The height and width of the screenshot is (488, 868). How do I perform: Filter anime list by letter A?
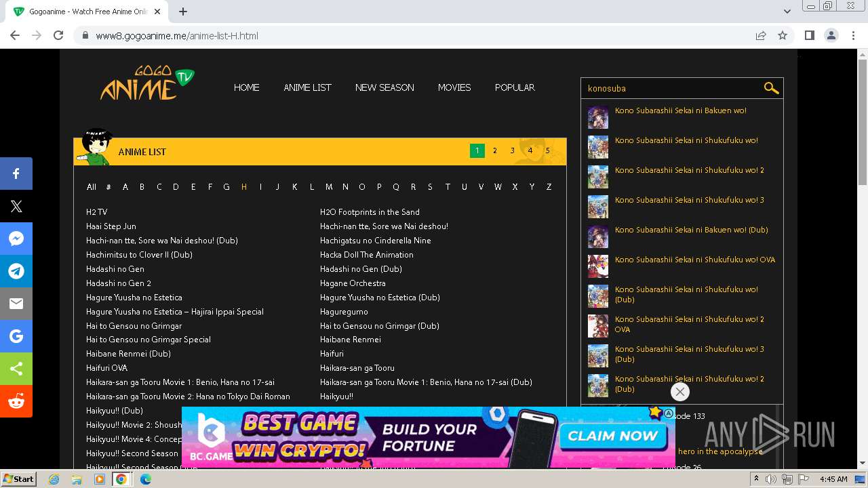(125, 186)
